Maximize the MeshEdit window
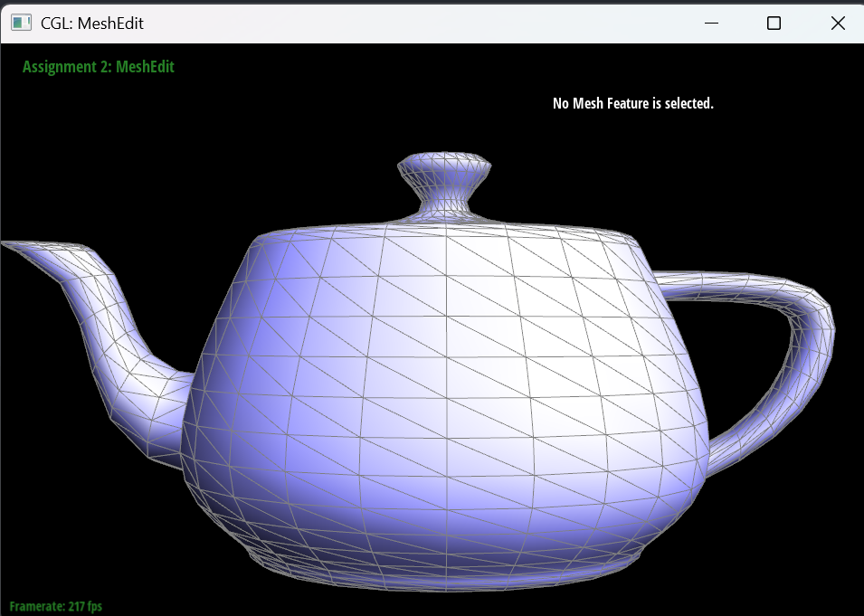This screenshot has height=616, width=864. [774, 24]
